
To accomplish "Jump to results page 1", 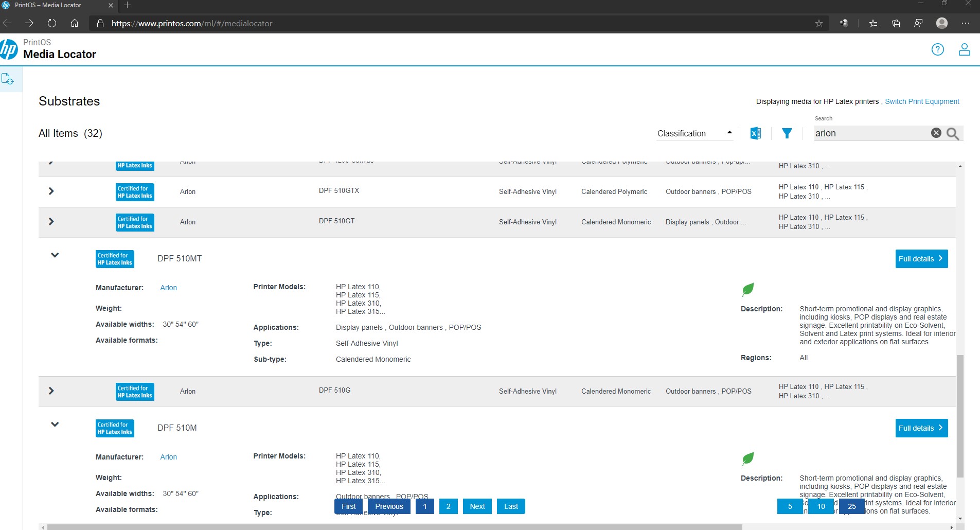I will pyautogui.click(x=425, y=506).
